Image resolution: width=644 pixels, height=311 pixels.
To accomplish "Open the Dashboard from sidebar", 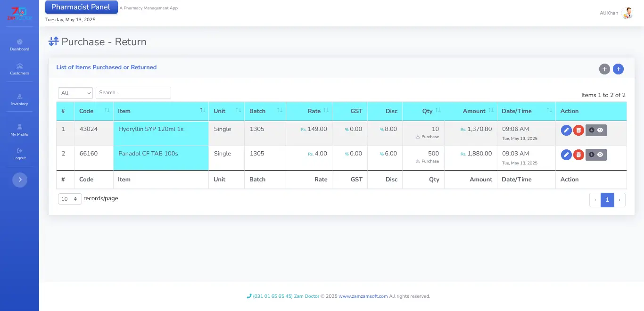I will click(x=19, y=45).
